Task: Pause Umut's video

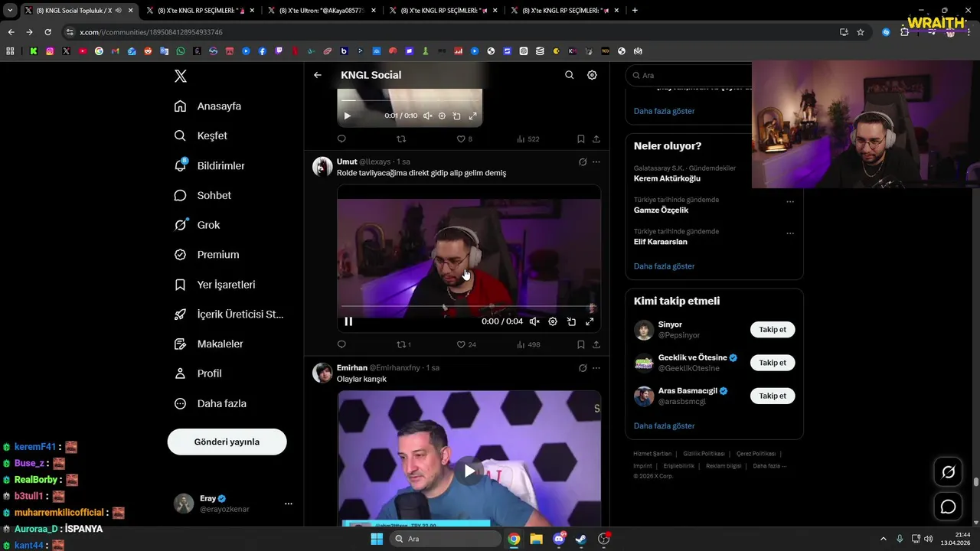Action: [x=348, y=321]
